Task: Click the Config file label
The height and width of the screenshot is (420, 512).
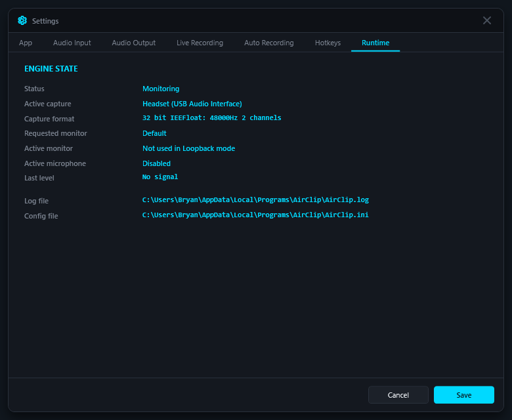Action: coord(41,216)
